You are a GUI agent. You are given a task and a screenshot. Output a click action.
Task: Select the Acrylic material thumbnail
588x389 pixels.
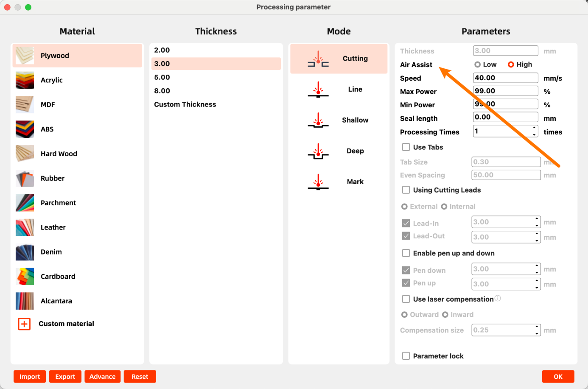point(25,80)
